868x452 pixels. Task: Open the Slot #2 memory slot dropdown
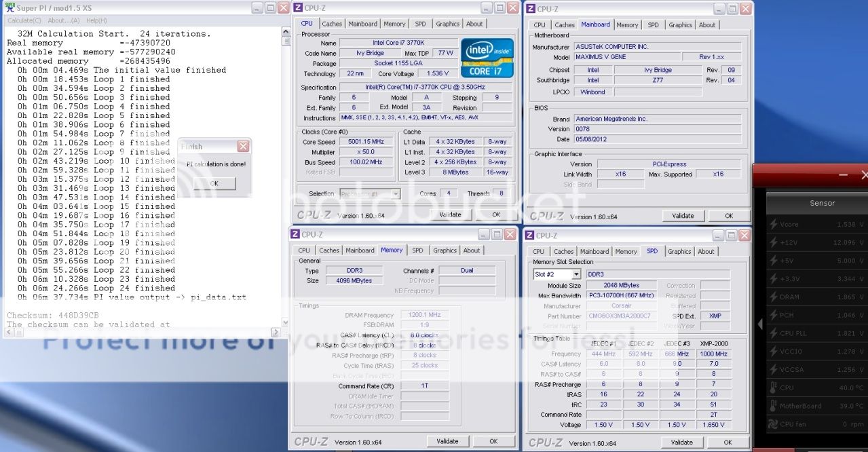(x=576, y=274)
